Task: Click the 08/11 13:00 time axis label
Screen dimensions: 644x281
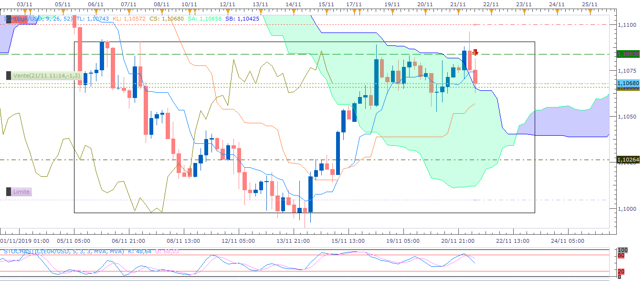Action: click(x=184, y=241)
